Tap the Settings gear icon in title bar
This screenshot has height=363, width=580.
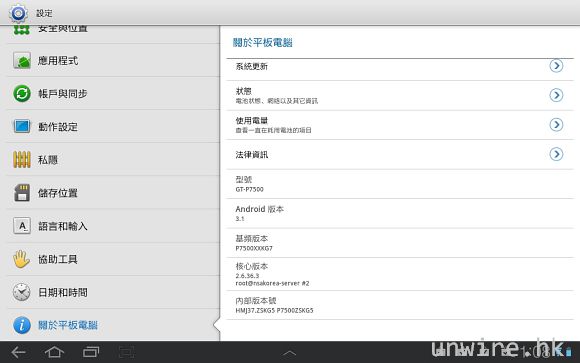tap(18, 13)
